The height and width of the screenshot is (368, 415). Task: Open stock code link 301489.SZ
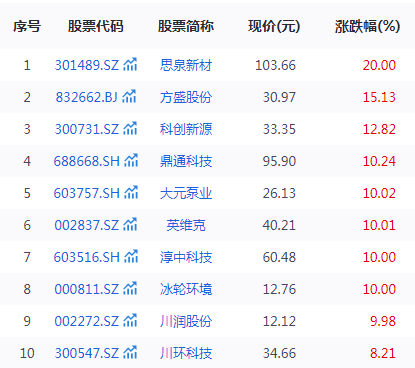point(87,65)
